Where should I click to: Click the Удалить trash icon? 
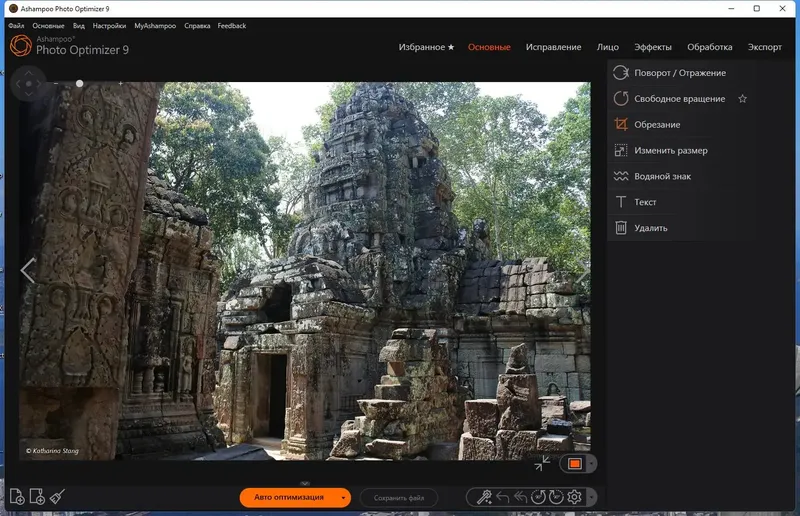(621, 228)
